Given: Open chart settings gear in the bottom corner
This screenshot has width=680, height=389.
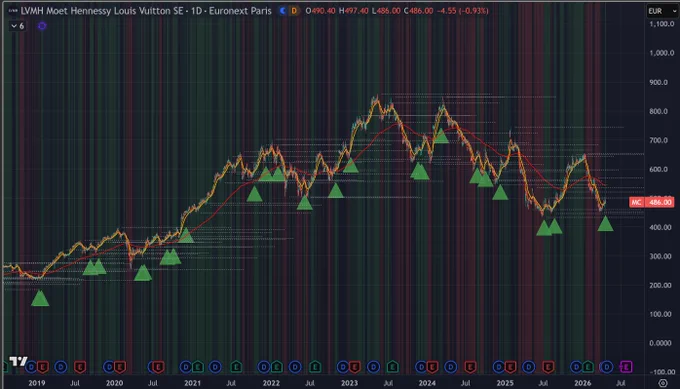Looking at the screenshot, I should point(663,383).
